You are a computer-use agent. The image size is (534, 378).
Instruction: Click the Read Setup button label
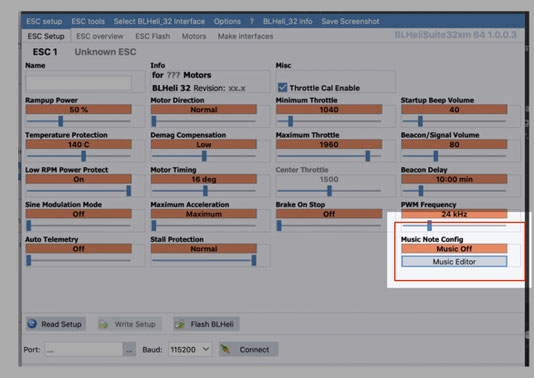pyautogui.click(x=61, y=324)
